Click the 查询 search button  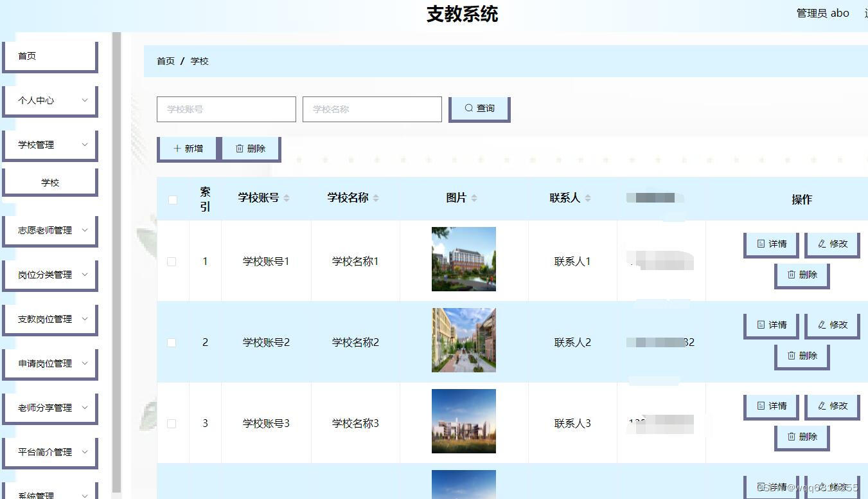pyautogui.click(x=479, y=109)
